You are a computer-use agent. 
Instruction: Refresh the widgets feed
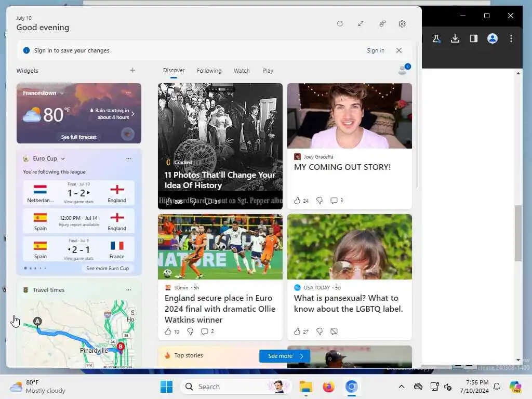click(340, 24)
